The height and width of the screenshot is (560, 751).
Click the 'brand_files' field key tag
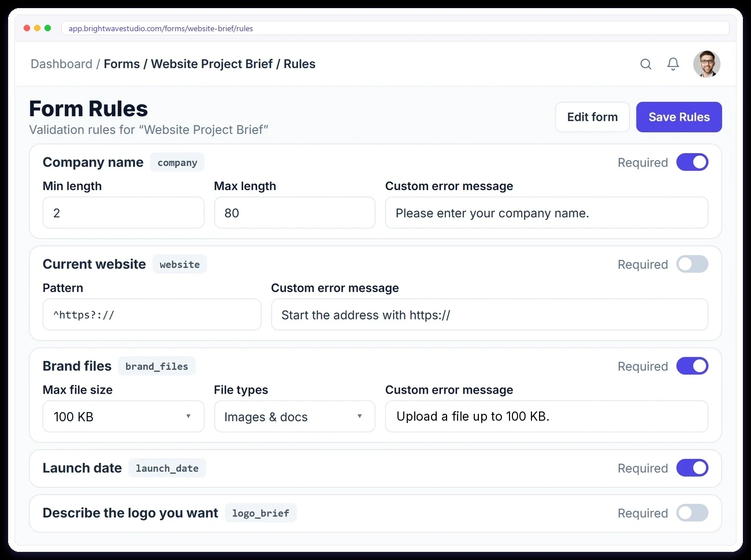coord(157,366)
